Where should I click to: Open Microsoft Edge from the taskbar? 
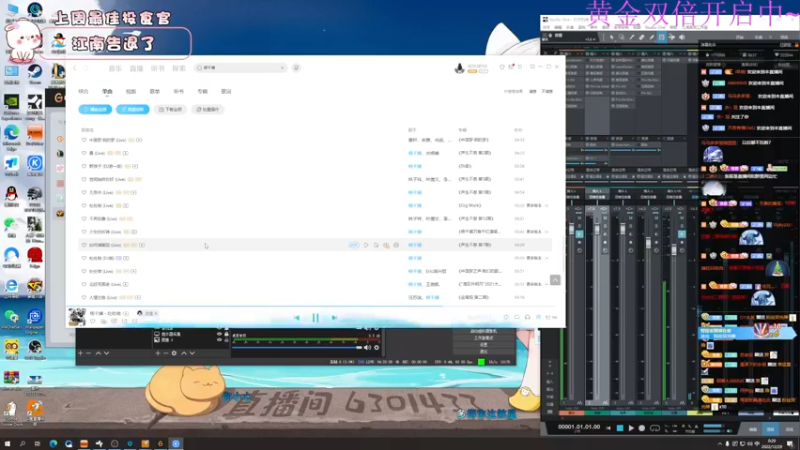coord(53,444)
